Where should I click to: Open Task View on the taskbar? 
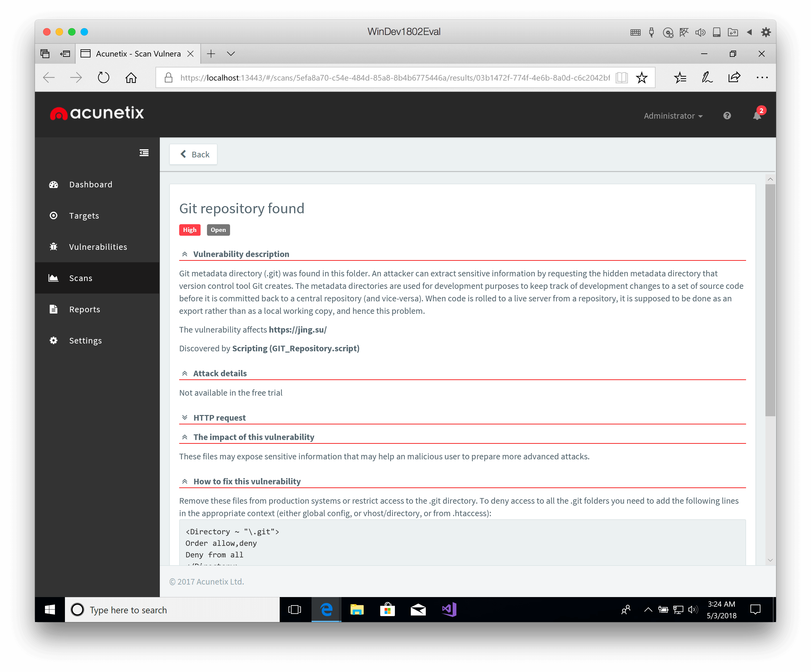(x=295, y=610)
